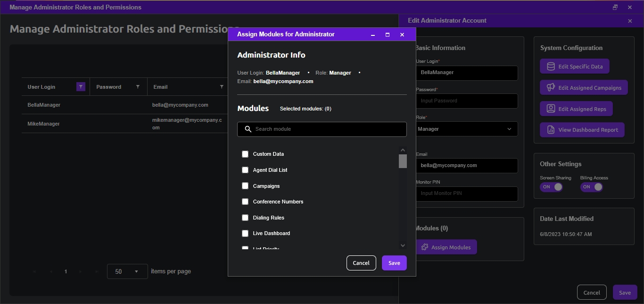
Task: Cancel the Edit Administrator Account panel
Action: click(592, 293)
